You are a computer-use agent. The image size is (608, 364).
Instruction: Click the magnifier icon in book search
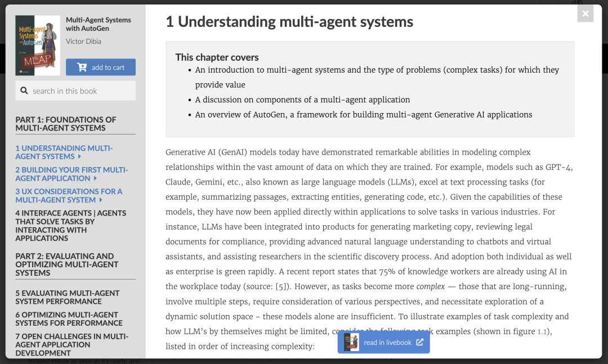[24, 91]
